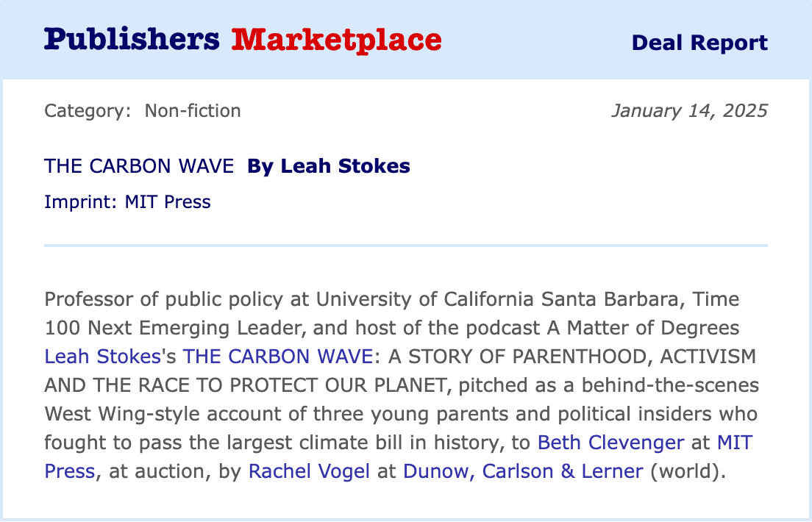Click the Publishers Marketplace logo
The width and height of the screenshot is (812, 522).
[x=243, y=40]
